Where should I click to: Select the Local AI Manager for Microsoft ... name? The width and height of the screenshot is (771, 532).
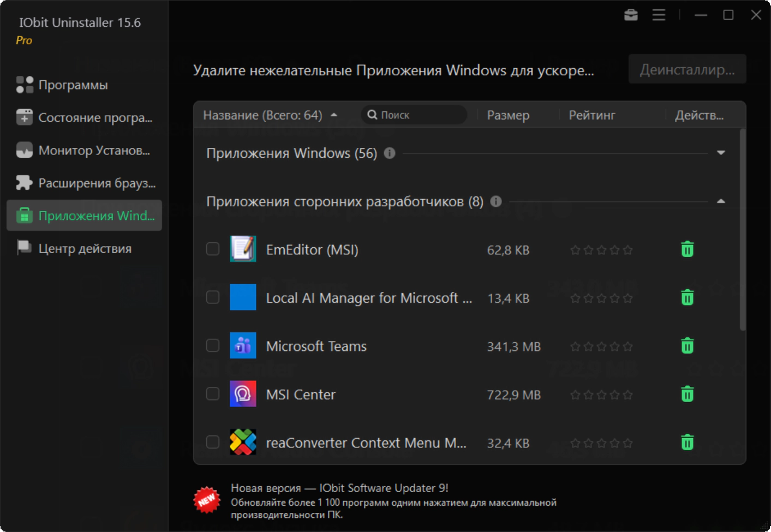(369, 297)
